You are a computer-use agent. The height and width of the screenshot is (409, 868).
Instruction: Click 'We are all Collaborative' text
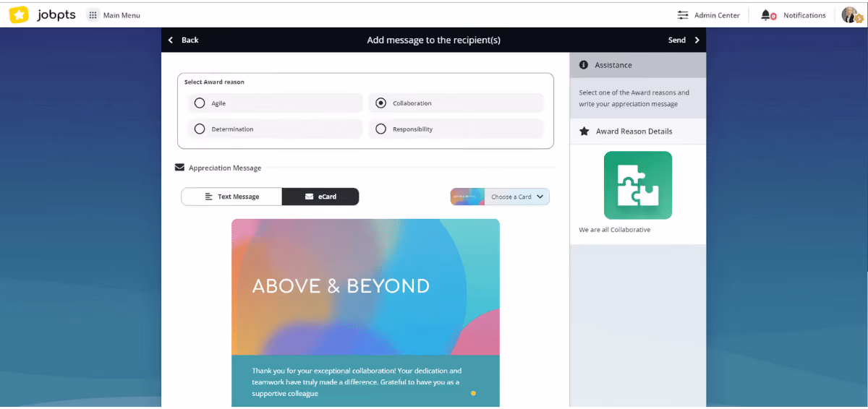pyautogui.click(x=614, y=230)
